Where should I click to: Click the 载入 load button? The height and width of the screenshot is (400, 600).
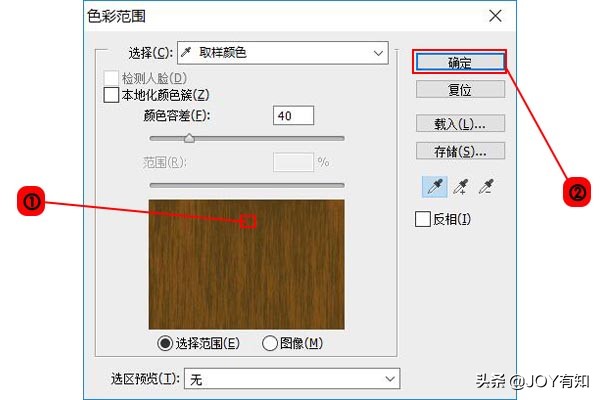click(x=460, y=124)
